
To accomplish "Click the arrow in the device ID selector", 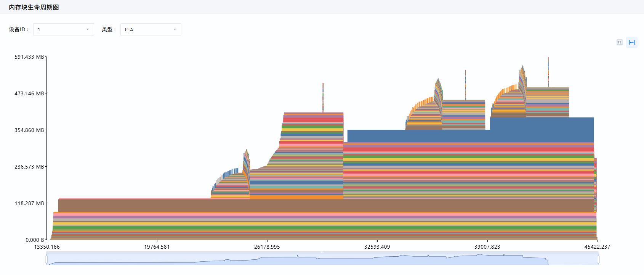I will (x=88, y=29).
